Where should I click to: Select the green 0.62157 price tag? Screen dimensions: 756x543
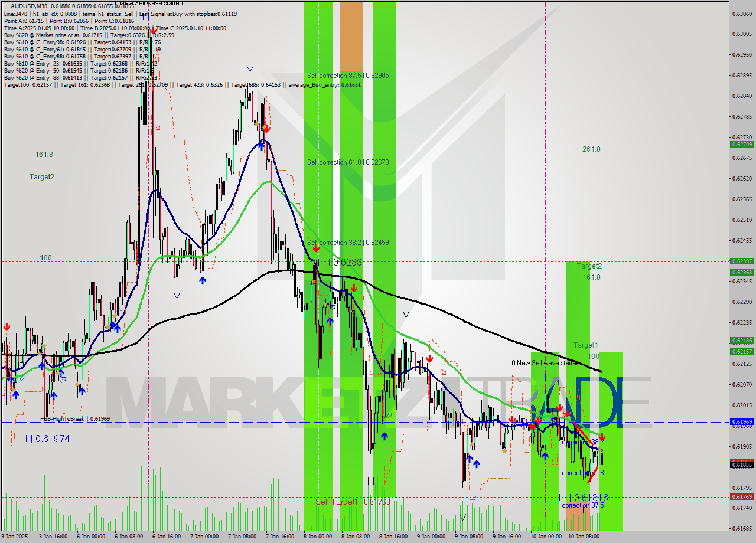tap(742, 351)
